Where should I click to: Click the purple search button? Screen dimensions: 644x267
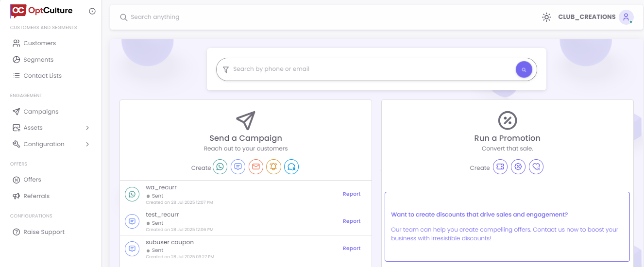coord(524,69)
